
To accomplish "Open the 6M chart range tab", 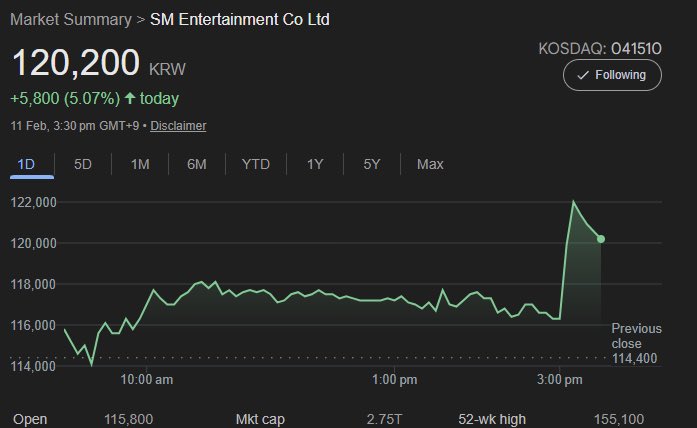I will (197, 164).
